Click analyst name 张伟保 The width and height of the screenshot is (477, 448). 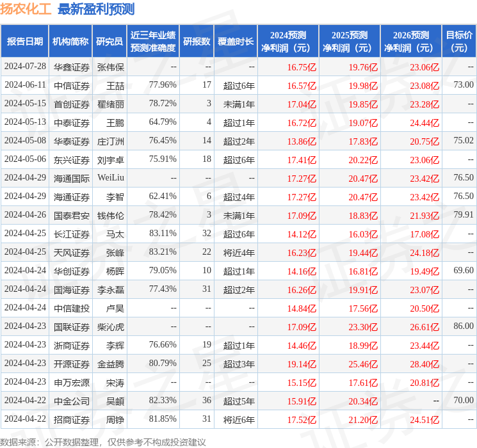click(111, 67)
